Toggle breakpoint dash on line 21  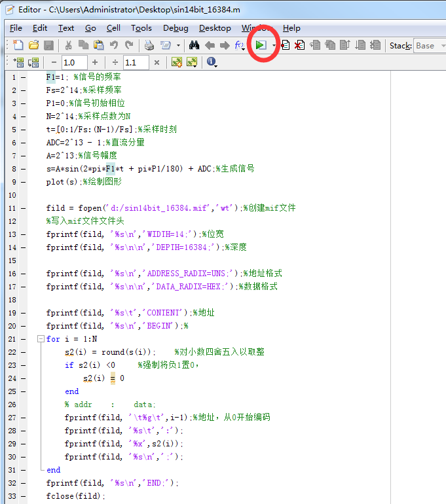pyautogui.click(x=23, y=339)
